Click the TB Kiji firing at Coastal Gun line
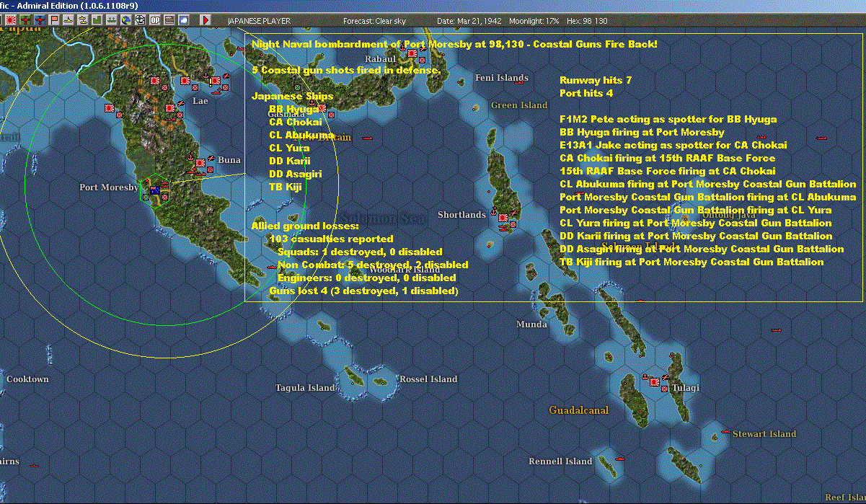 tap(692, 262)
